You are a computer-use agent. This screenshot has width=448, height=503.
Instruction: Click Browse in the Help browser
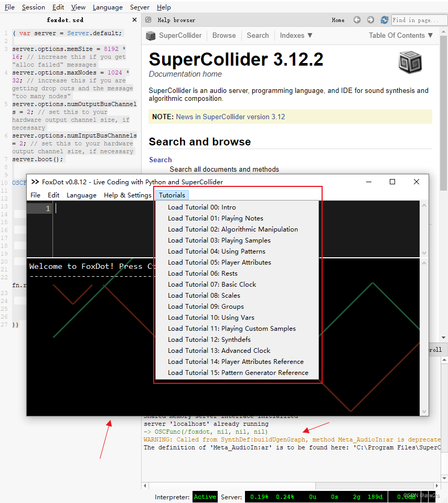pos(224,35)
